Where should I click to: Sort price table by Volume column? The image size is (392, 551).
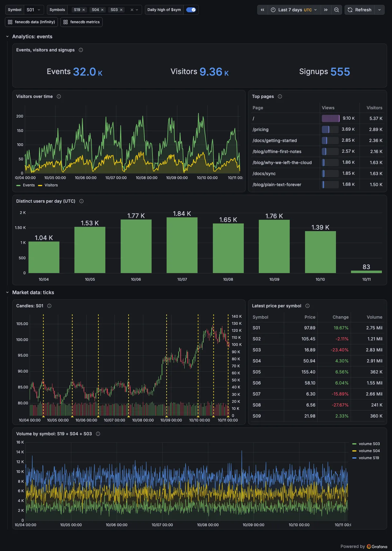pos(375,317)
